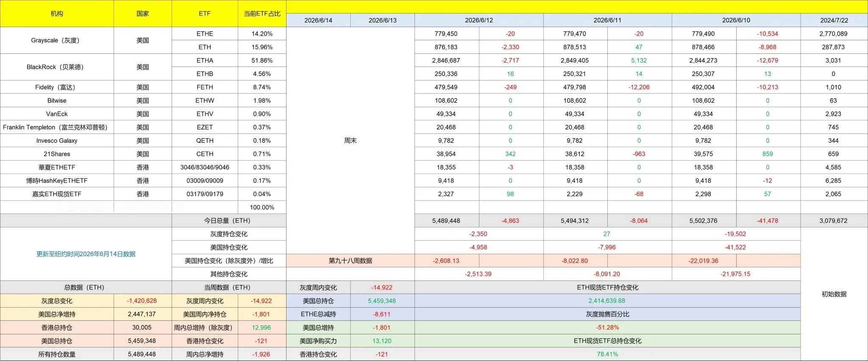This screenshot has width=868, height=361.
Task: Select the 机构 column header
Action: pos(57,14)
